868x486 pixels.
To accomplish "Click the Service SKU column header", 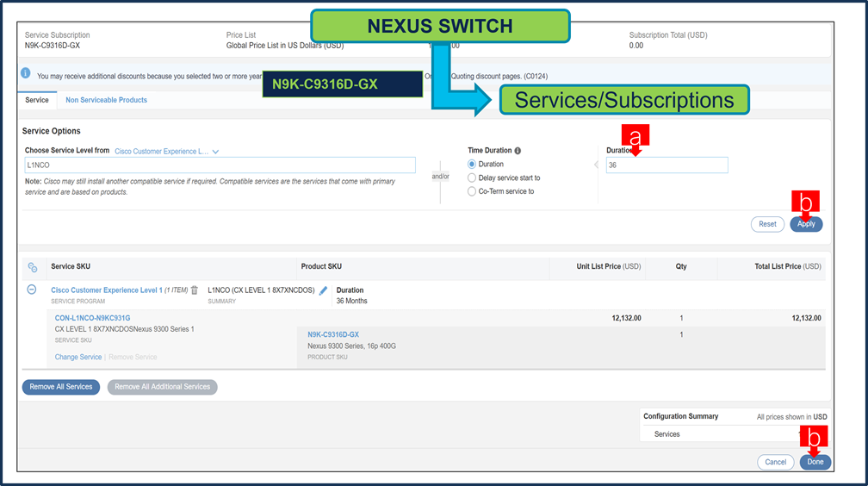I will [71, 266].
